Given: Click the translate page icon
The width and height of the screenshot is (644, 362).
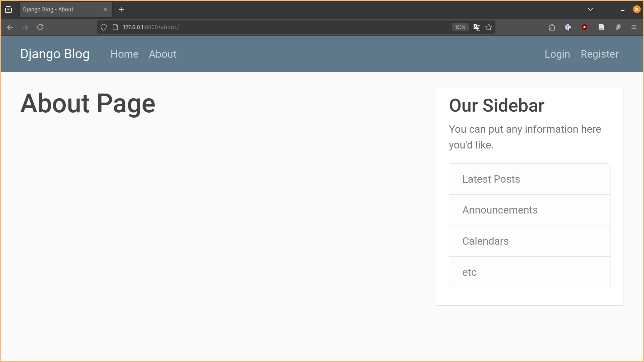Looking at the screenshot, I should 477,27.
